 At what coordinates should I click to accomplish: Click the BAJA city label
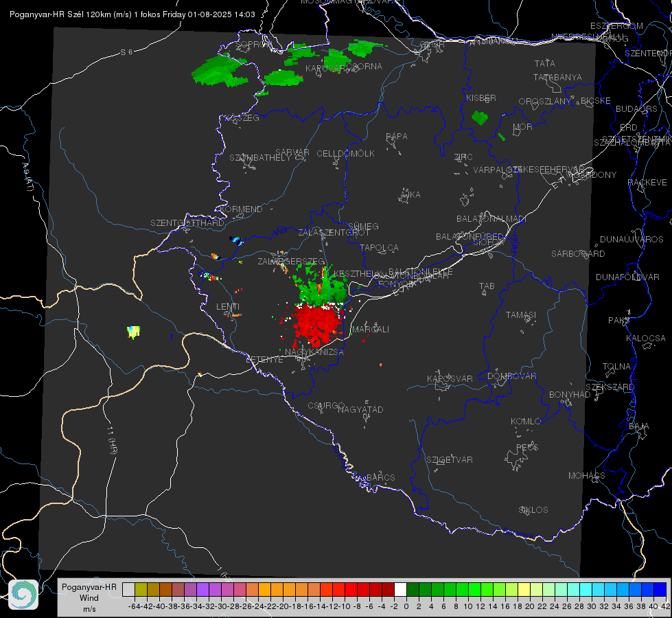click(x=639, y=426)
